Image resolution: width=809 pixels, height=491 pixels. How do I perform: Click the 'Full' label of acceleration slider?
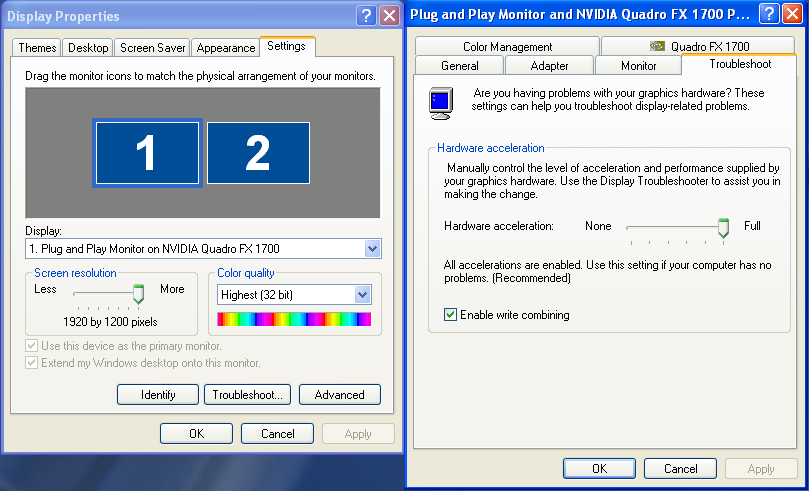pos(752,226)
